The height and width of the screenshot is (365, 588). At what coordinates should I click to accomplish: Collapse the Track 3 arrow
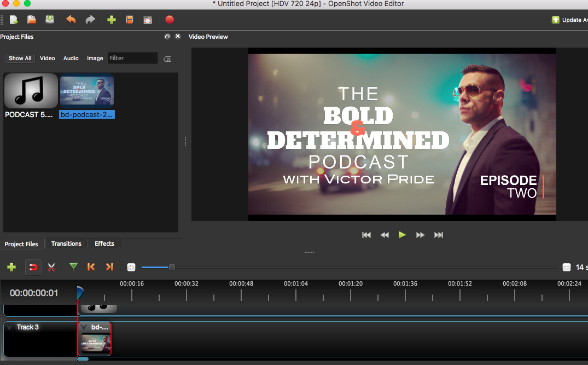click(9, 327)
